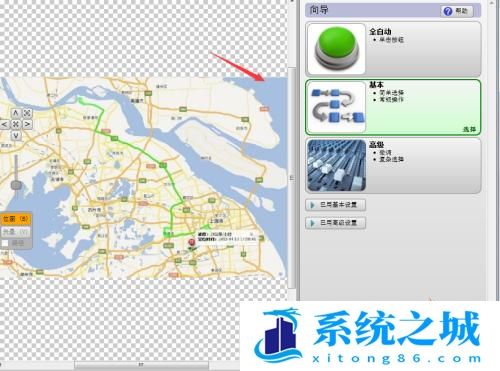The height and width of the screenshot is (371, 500).
Task: Click the wizard panel scroll-up arrow
Action: point(492,2)
